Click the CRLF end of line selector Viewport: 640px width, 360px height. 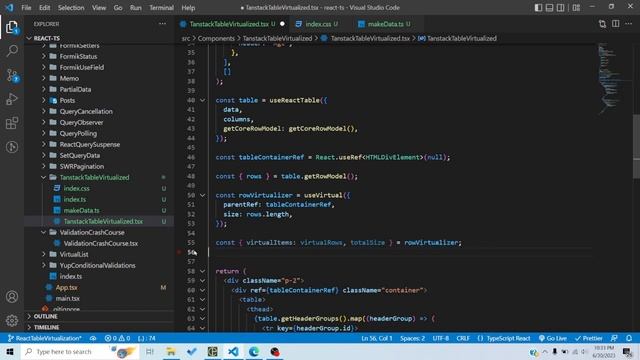[463, 338]
